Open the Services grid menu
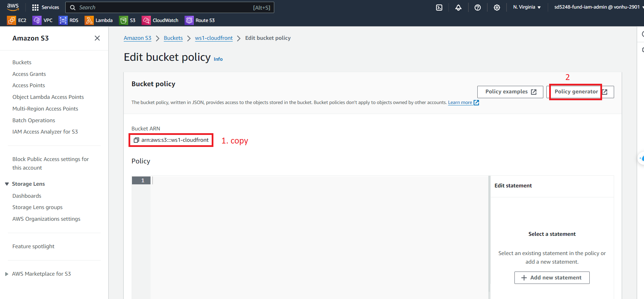 [x=45, y=7]
